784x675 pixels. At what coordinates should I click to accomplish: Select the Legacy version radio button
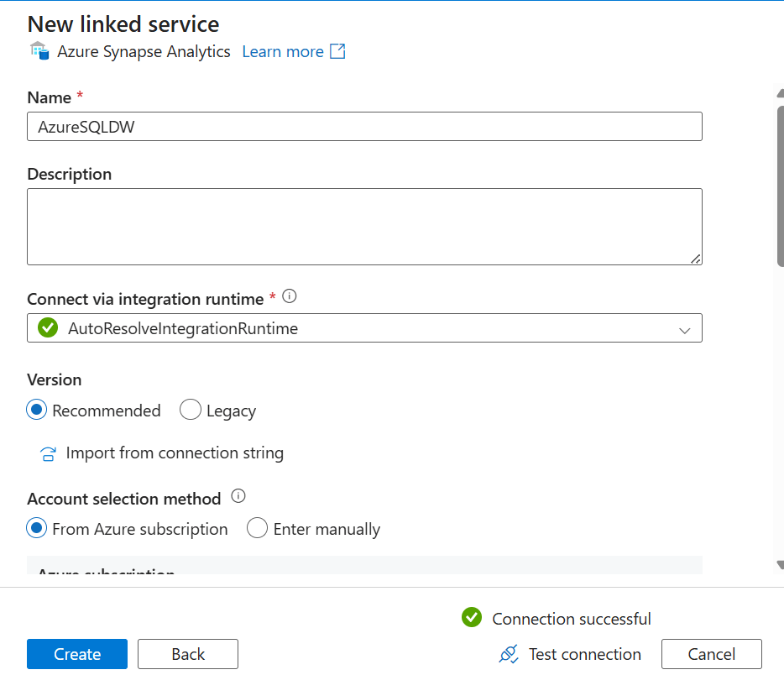(x=191, y=411)
